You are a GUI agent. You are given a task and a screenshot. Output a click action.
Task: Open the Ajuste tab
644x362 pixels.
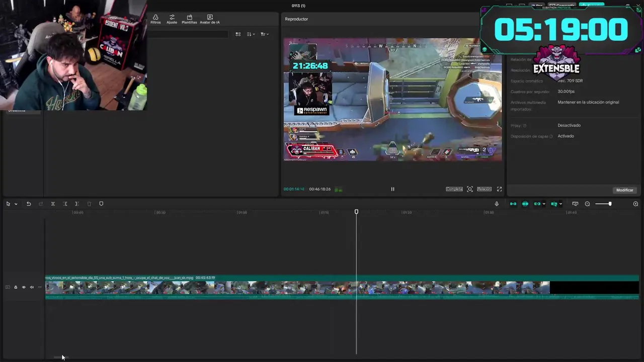tap(172, 19)
